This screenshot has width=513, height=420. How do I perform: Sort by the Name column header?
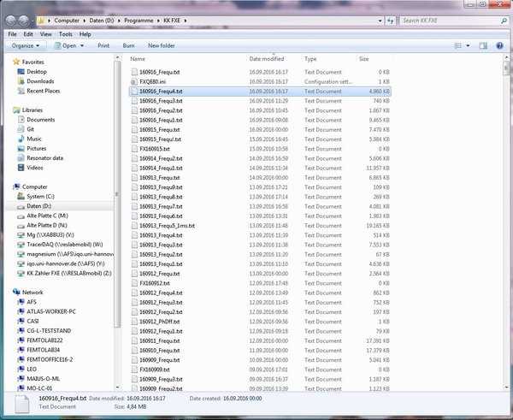138,59
